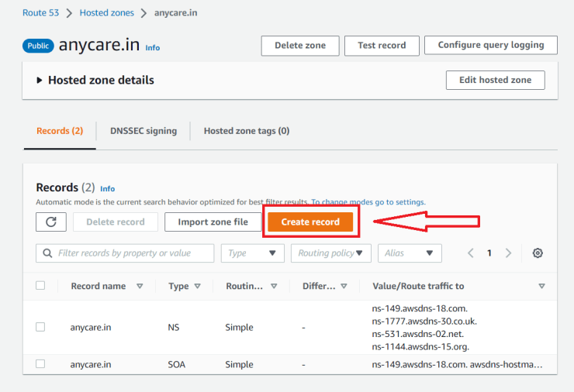574x392 pixels.
Task: Open the Type filter dropdown
Action: [x=253, y=253]
